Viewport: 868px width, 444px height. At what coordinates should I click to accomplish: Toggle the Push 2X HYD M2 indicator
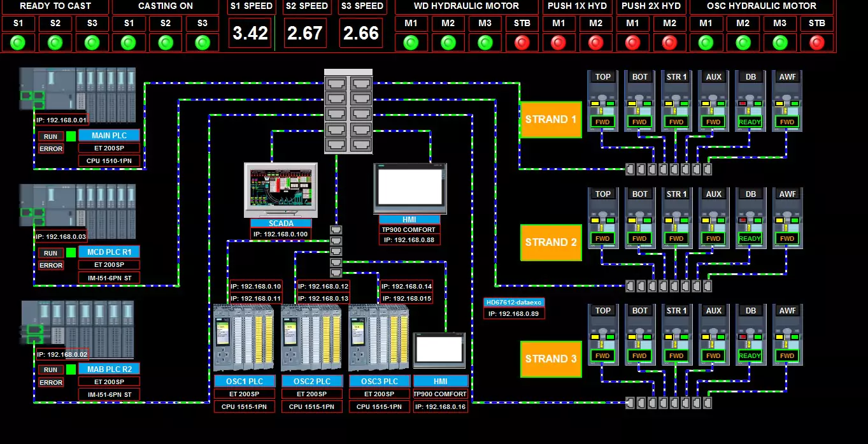[x=669, y=43]
